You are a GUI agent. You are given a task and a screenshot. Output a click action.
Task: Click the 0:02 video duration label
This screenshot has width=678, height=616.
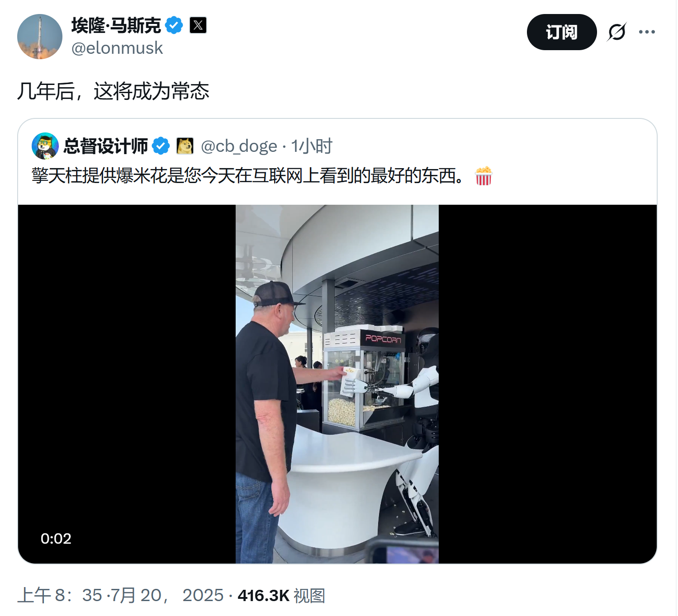[x=56, y=539]
